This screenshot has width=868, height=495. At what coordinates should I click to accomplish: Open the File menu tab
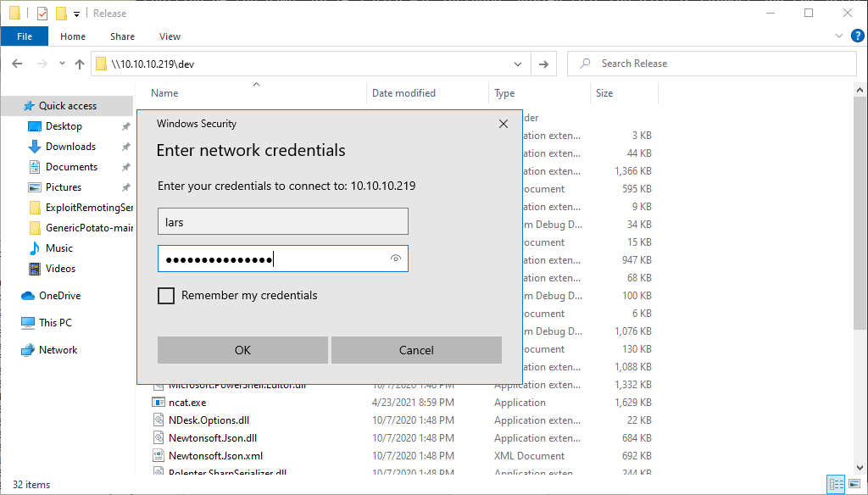coord(25,36)
